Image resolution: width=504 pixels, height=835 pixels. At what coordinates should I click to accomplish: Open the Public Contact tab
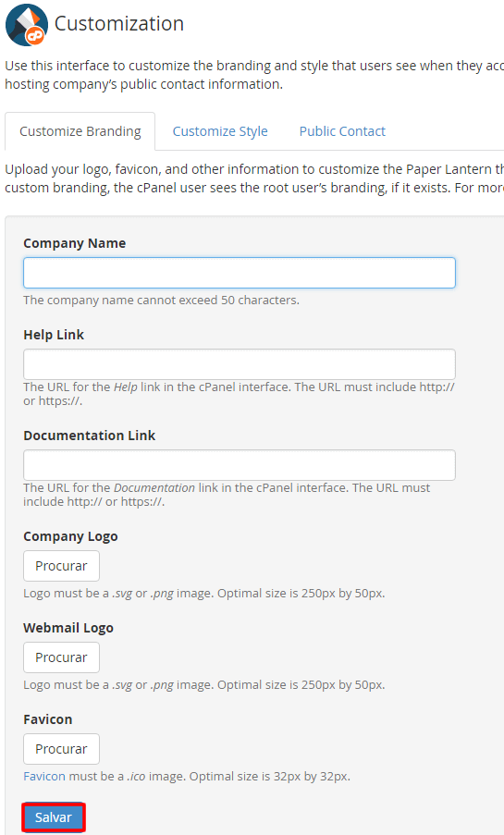(x=342, y=131)
